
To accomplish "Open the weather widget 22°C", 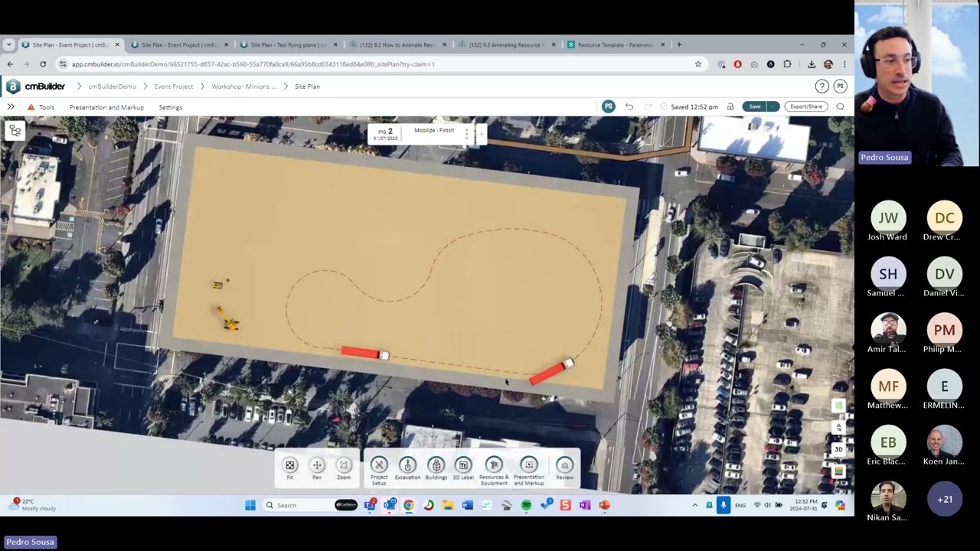I will (32, 505).
